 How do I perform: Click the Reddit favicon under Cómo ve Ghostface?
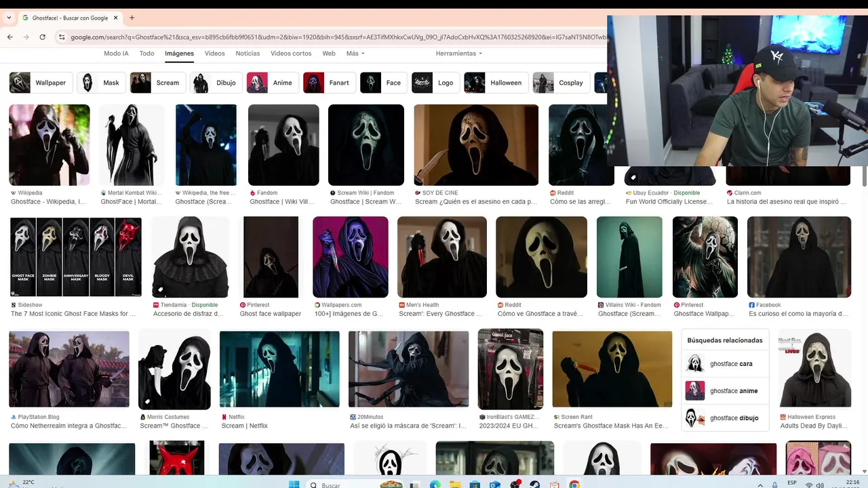point(500,305)
